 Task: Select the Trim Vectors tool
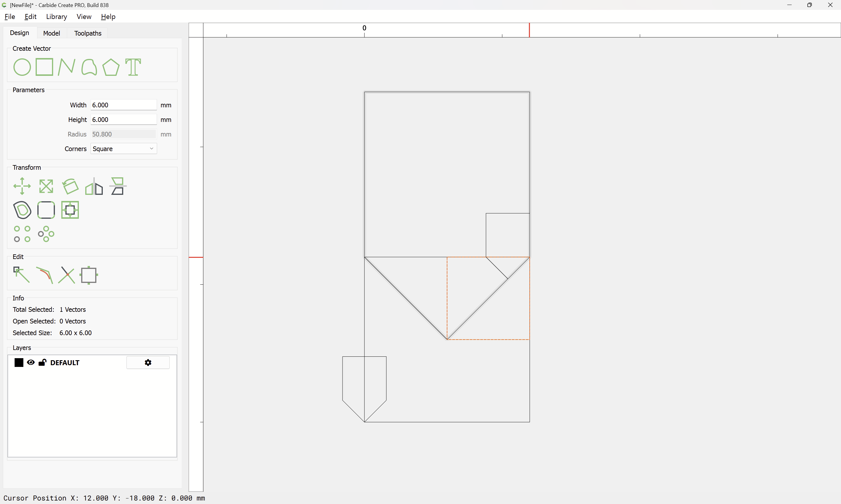click(x=66, y=275)
